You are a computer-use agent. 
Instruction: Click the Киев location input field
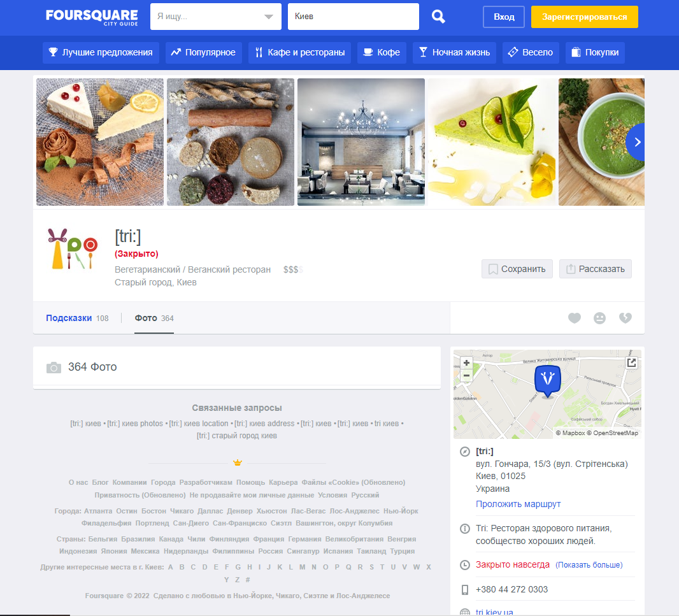click(354, 17)
